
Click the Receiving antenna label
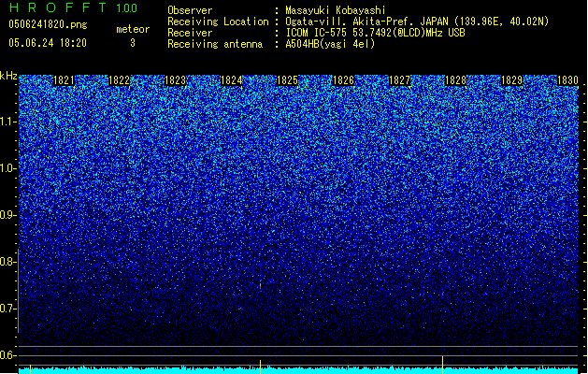point(215,44)
